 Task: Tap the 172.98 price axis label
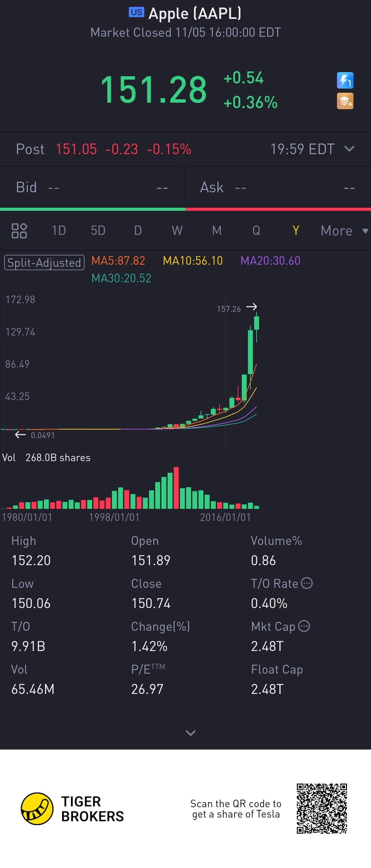point(20,299)
